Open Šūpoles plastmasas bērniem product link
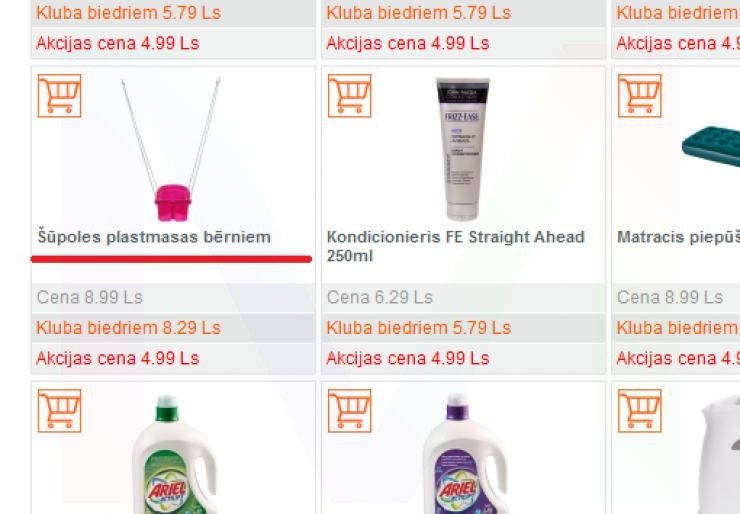Image resolution: width=740 pixels, height=514 pixels. point(154,237)
